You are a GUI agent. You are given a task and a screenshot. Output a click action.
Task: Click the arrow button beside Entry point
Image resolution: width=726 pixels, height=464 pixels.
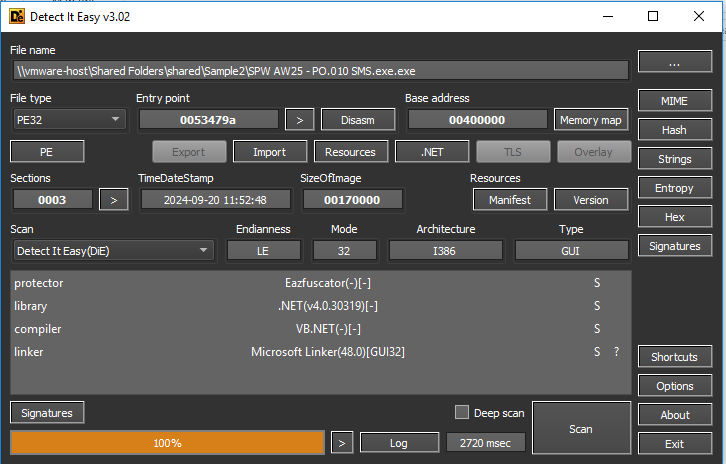click(300, 120)
